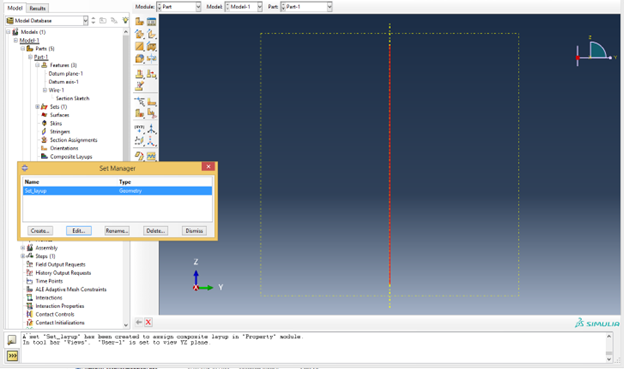Select the Create Datum Axis tool
Screen dimensions: 624x369
[x=152, y=129]
